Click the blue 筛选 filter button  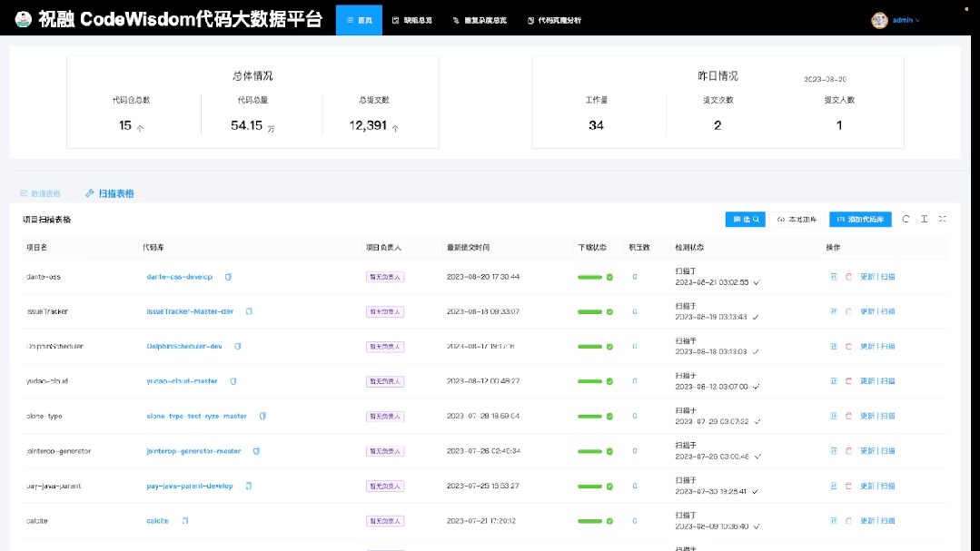(745, 220)
